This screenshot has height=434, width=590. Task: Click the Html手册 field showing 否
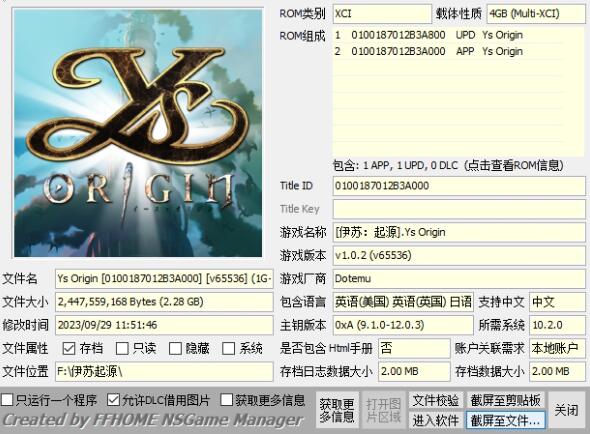414,348
